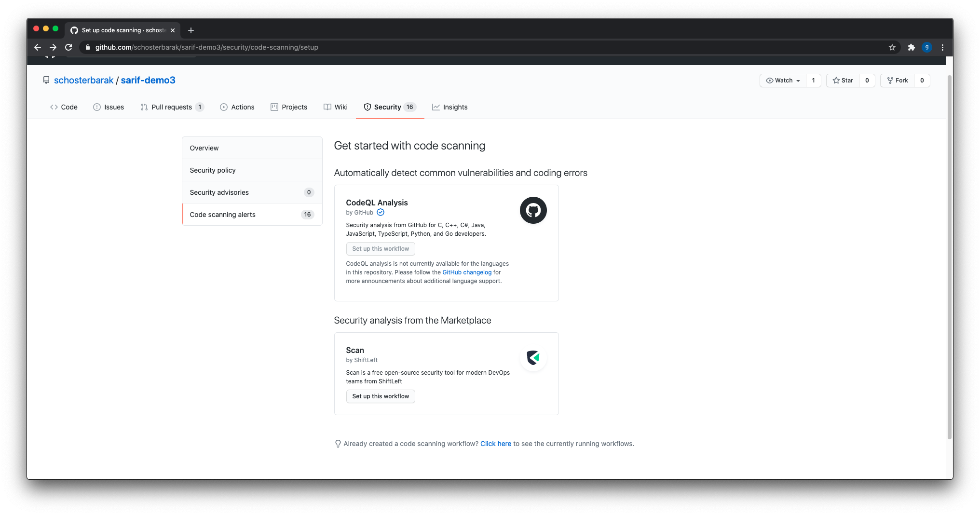Open the Wiki tab
Image resolution: width=980 pixels, height=515 pixels.
336,107
